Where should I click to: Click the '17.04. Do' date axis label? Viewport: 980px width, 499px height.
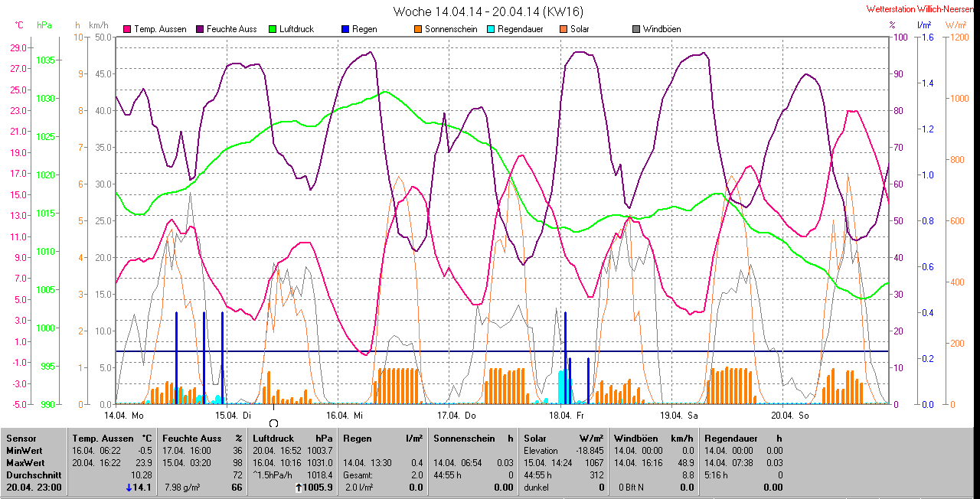click(456, 416)
